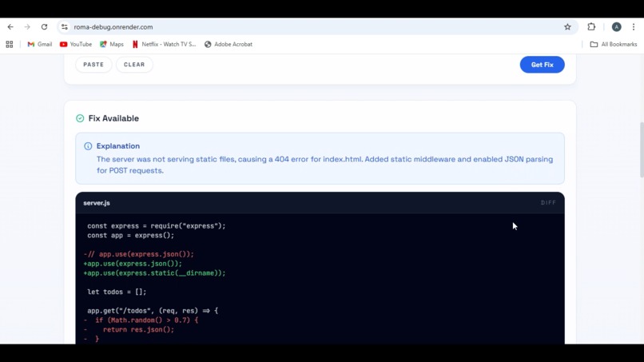The image size is (644, 362).
Task: Click the Explanation info icon
Action: point(88,146)
